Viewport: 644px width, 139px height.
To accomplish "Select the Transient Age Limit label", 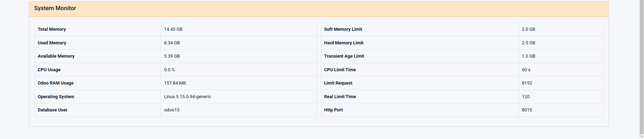I will click(x=344, y=56).
